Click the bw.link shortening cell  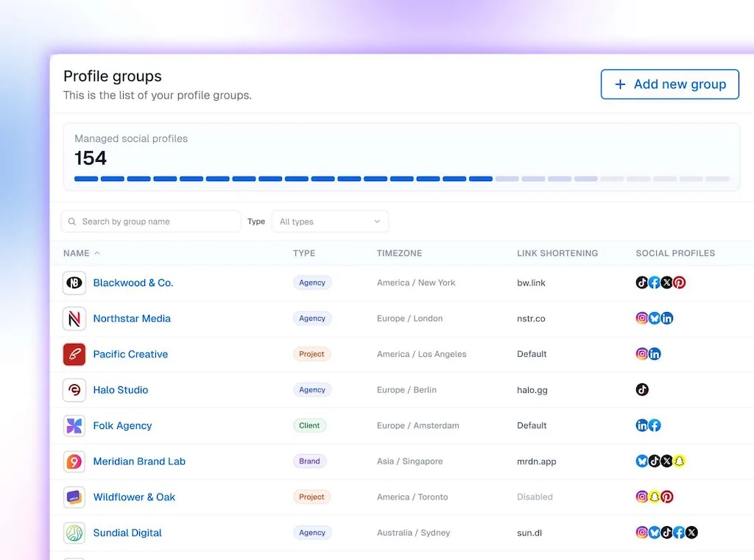click(x=531, y=283)
